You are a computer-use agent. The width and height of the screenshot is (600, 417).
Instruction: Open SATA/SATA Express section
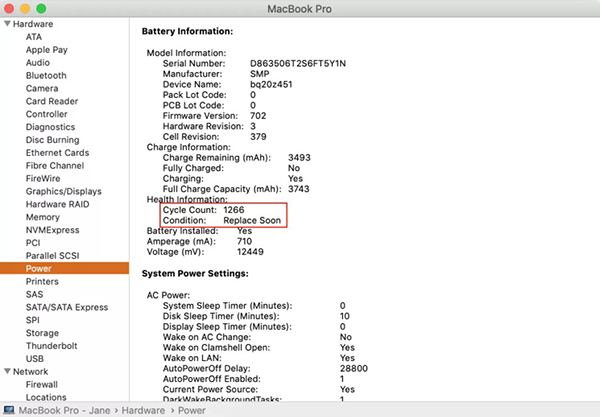click(x=67, y=307)
